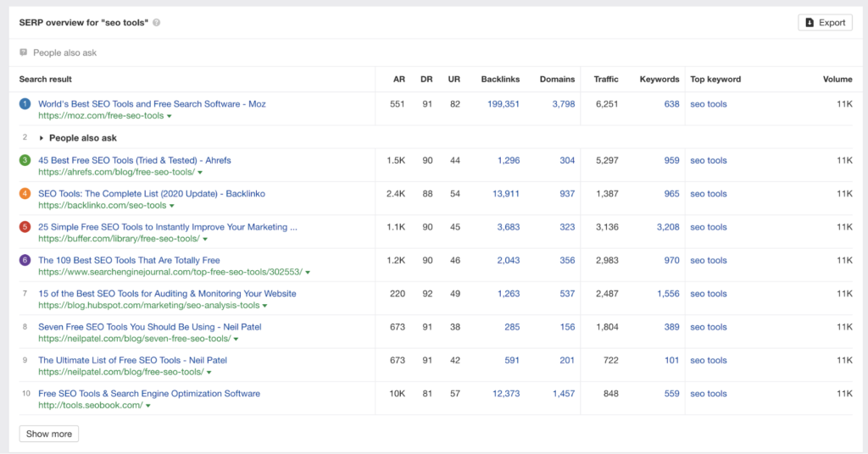Click the red position 5 badge for Buffer
Viewport: 868px width, 454px height.
tap(25, 227)
